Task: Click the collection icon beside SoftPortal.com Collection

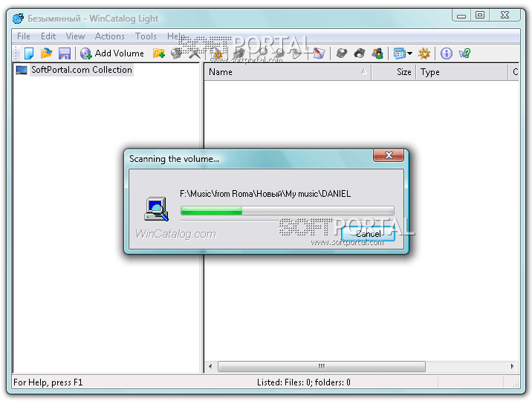Action: [x=22, y=70]
